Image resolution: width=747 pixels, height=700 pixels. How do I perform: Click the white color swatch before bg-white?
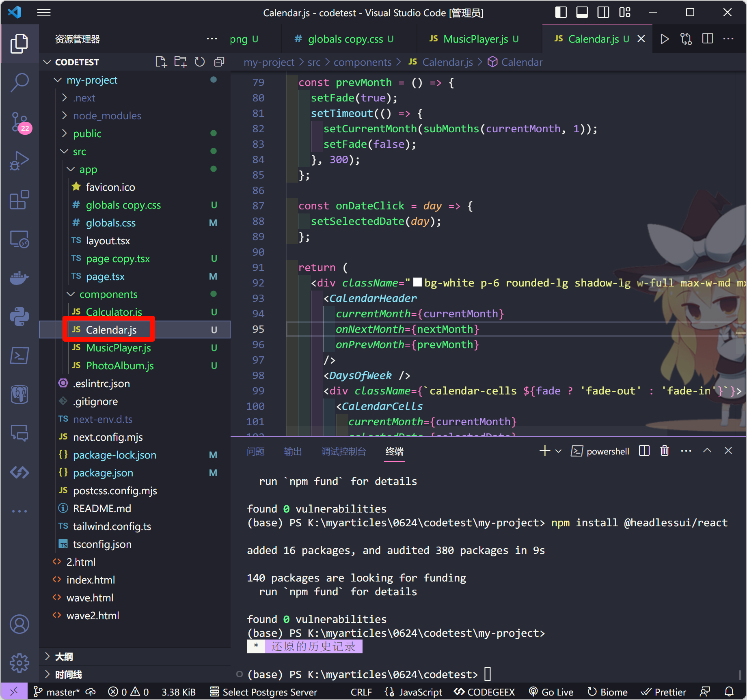click(417, 282)
